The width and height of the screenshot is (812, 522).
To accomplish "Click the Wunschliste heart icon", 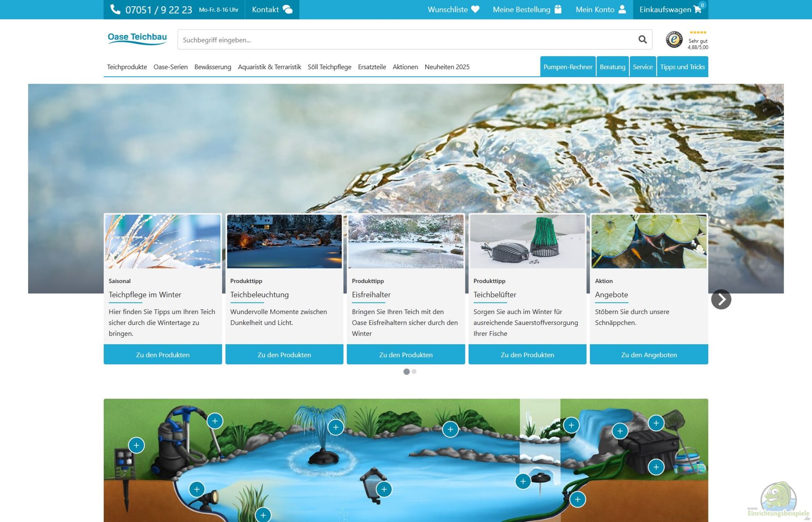I will point(475,9).
